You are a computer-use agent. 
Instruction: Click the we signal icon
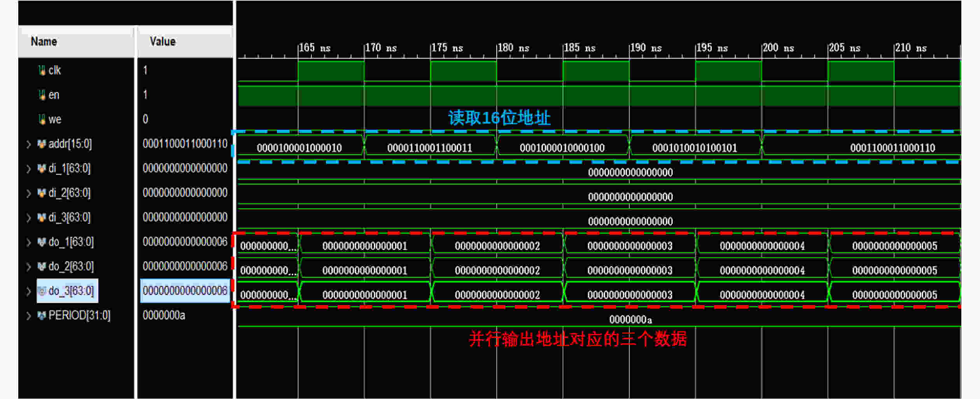click(42, 119)
